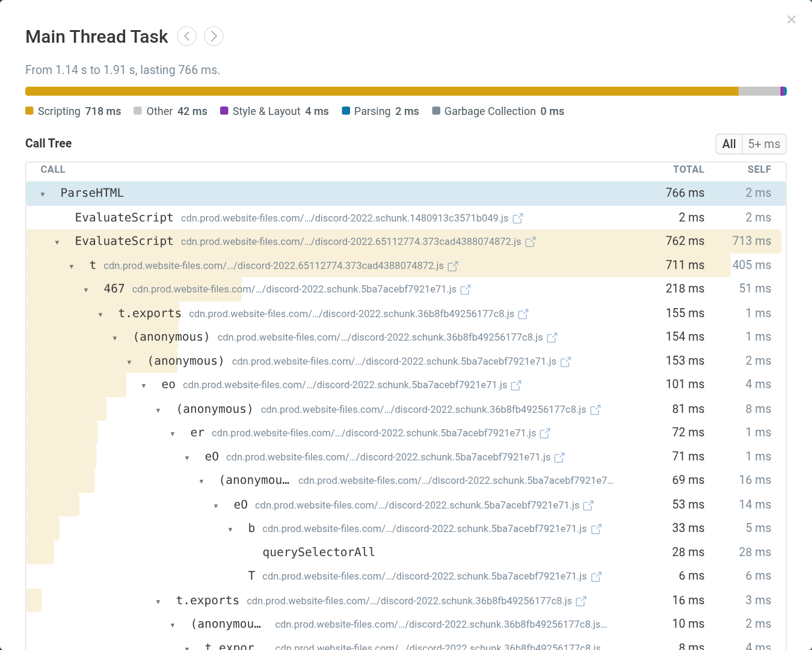Open external link in 71 ms e0 row
Image resolution: width=812 pixels, height=650 pixels.
coord(559,457)
